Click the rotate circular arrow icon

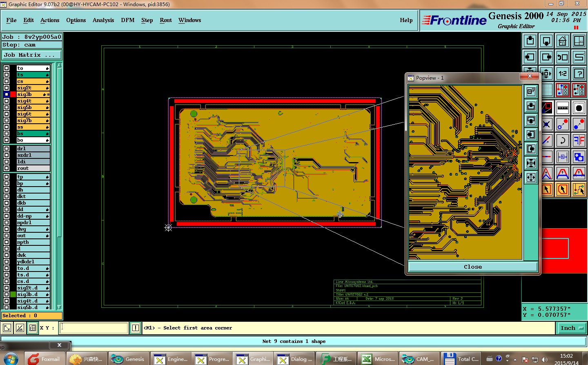563,140
